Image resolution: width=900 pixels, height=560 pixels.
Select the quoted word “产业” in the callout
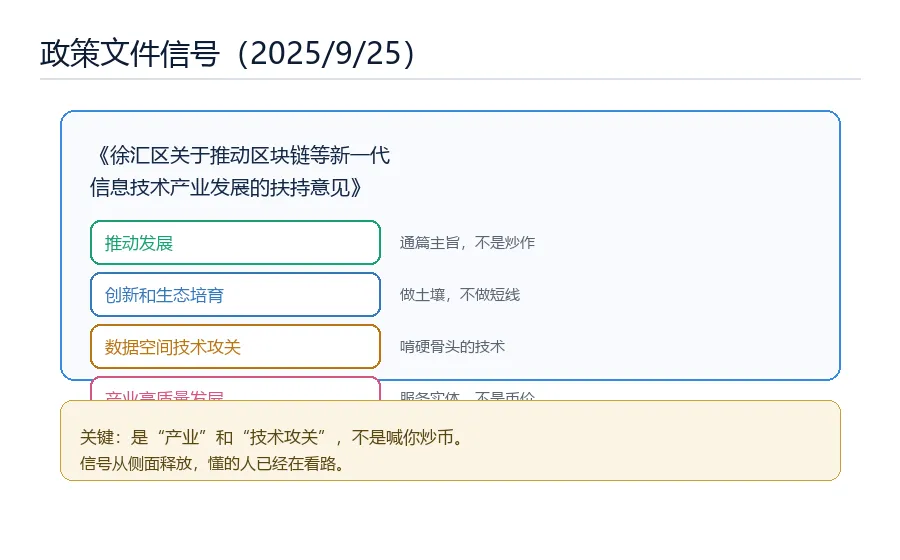[x=181, y=438]
